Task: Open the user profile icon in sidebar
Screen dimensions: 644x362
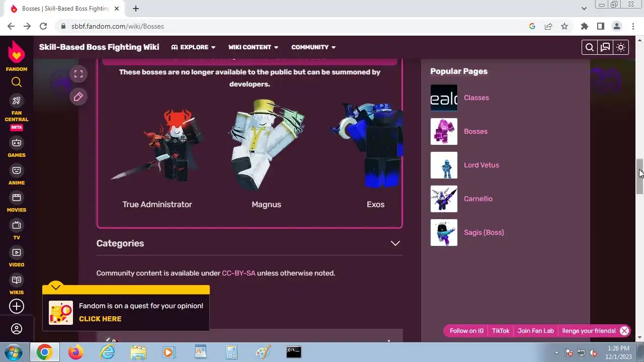Action: click(17, 329)
